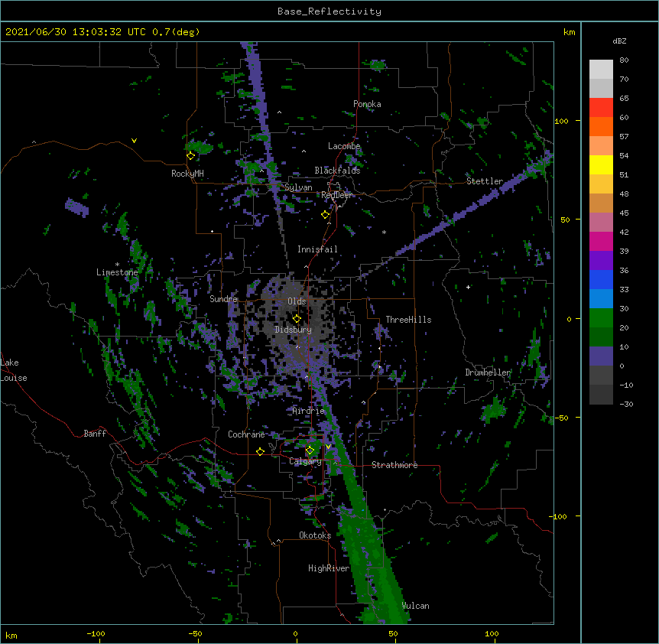
Task: Click the Calgary label
Action: coord(305,461)
